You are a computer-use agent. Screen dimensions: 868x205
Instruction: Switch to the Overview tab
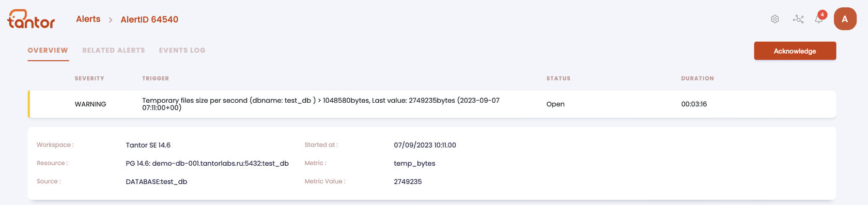48,50
